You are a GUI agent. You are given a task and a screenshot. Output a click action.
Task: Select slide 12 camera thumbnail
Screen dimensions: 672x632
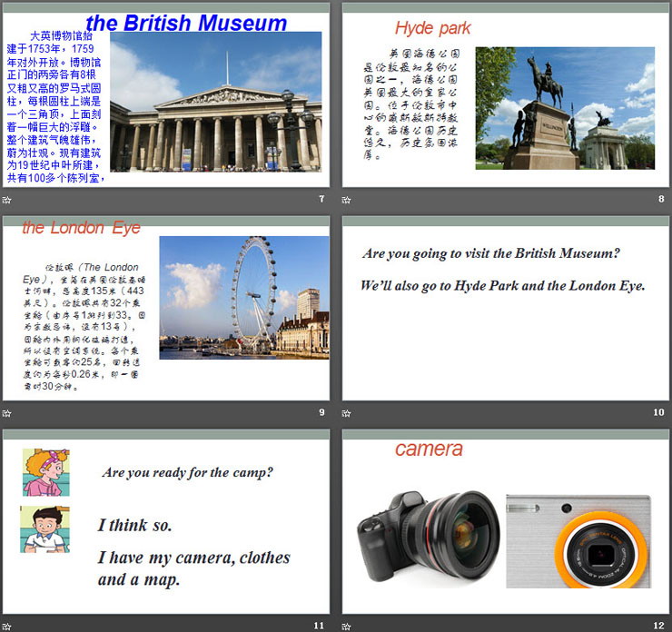(x=505, y=521)
